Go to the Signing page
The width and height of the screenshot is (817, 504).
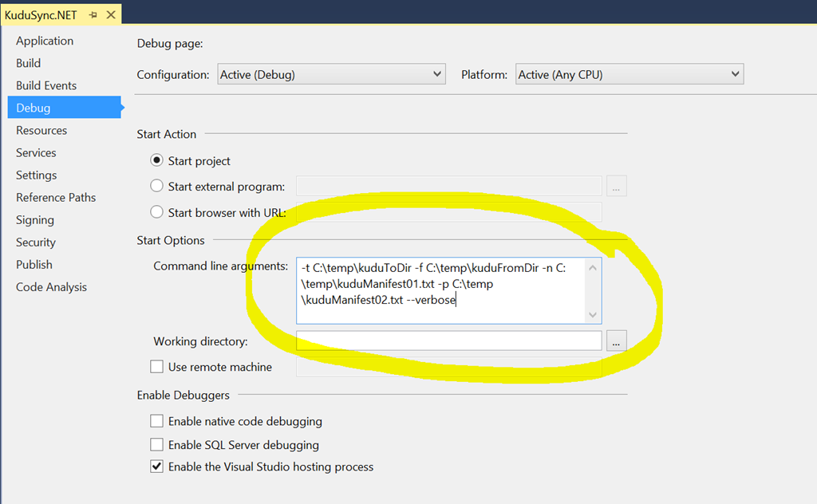pos(35,220)
